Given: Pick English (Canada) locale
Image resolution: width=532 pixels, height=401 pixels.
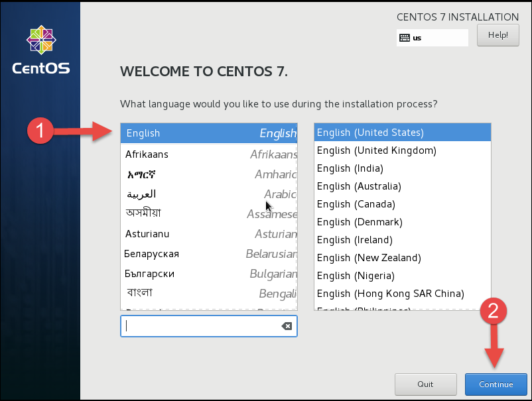Looking at the screenshot, I should 403,204.
